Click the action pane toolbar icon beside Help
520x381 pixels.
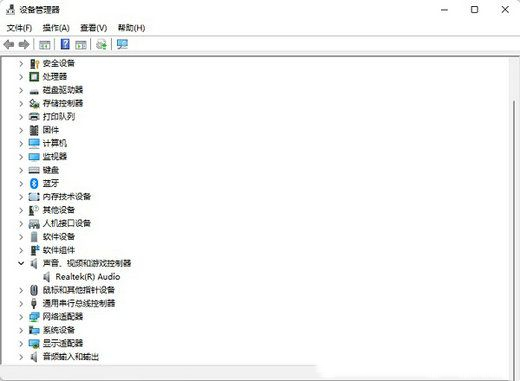(81, 45)
